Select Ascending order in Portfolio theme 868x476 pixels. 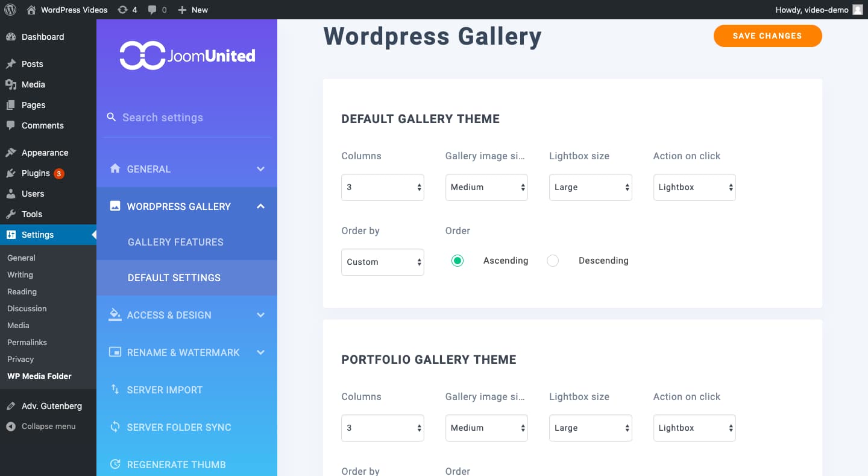click(x=458, y=474)
